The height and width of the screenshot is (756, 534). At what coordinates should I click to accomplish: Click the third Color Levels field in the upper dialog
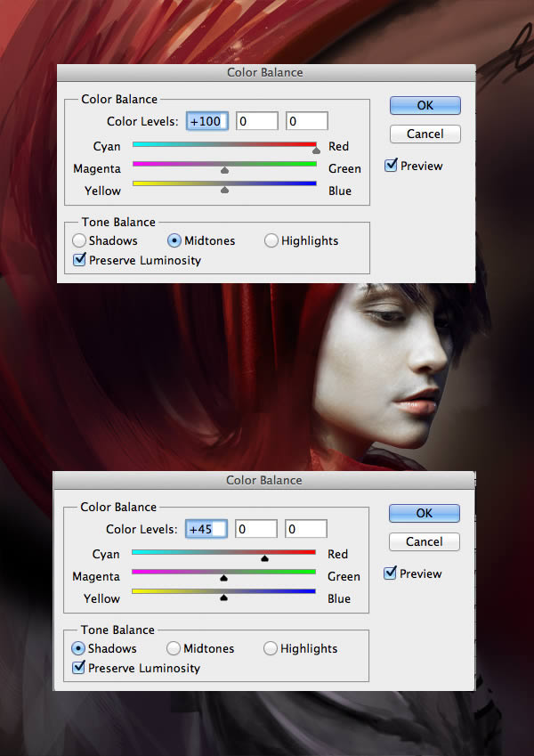(306, 121)
